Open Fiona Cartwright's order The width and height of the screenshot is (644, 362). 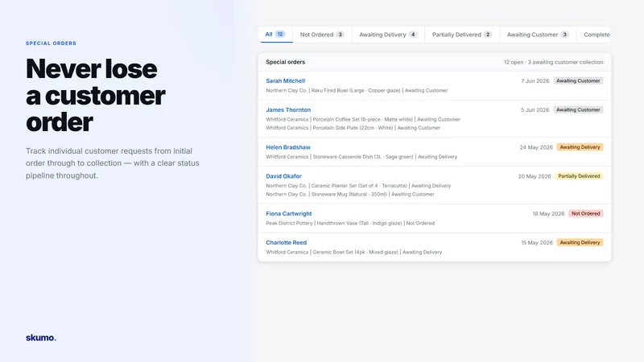pos(289,213)
